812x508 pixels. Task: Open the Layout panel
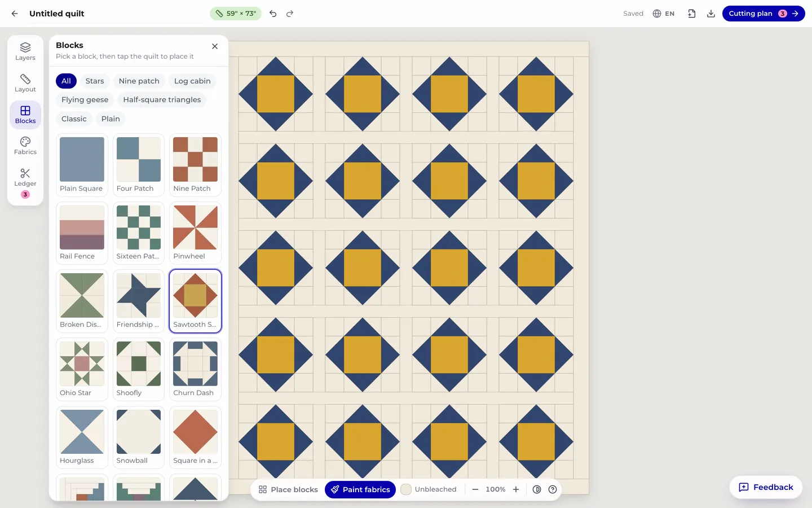pyautogui.click(x=25, y=83)
